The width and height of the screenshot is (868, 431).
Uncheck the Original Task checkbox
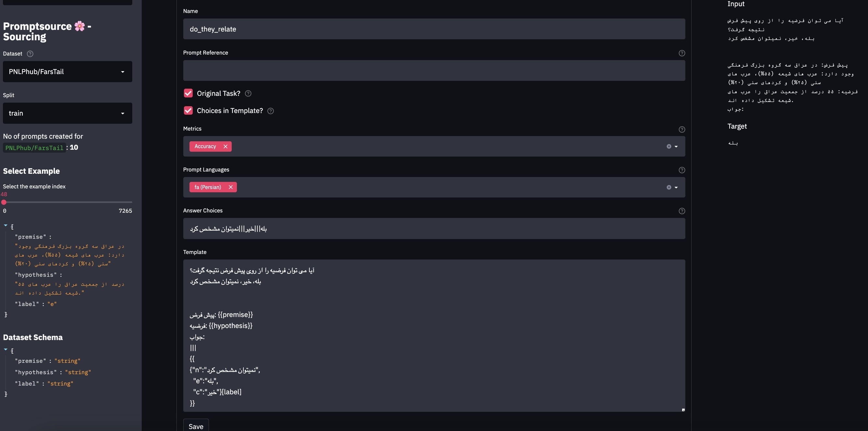tap(188, 93)
